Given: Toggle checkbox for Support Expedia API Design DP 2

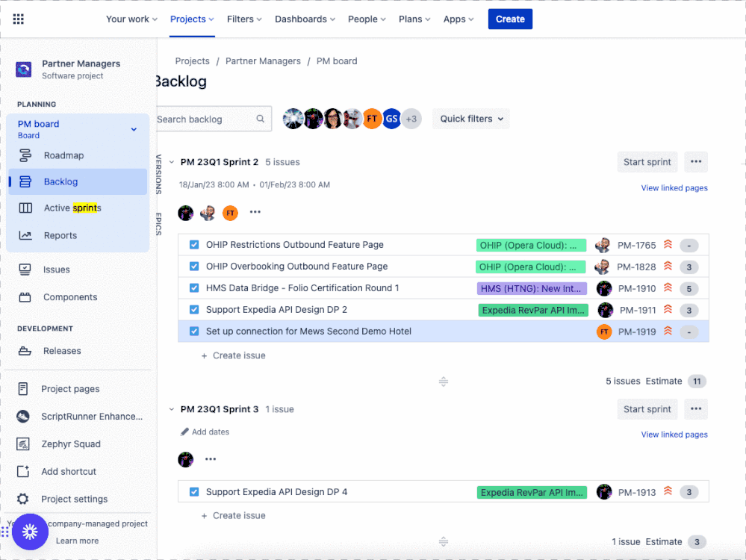Looking at the screenshot, I should (x=194, y=310).
